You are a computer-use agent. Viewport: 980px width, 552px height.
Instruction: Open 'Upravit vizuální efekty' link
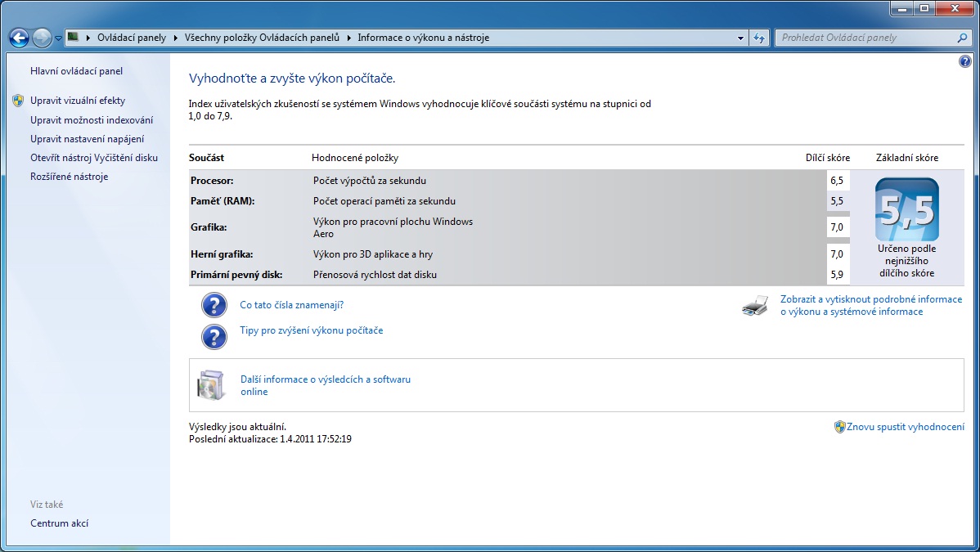click(x=78, y=101)
